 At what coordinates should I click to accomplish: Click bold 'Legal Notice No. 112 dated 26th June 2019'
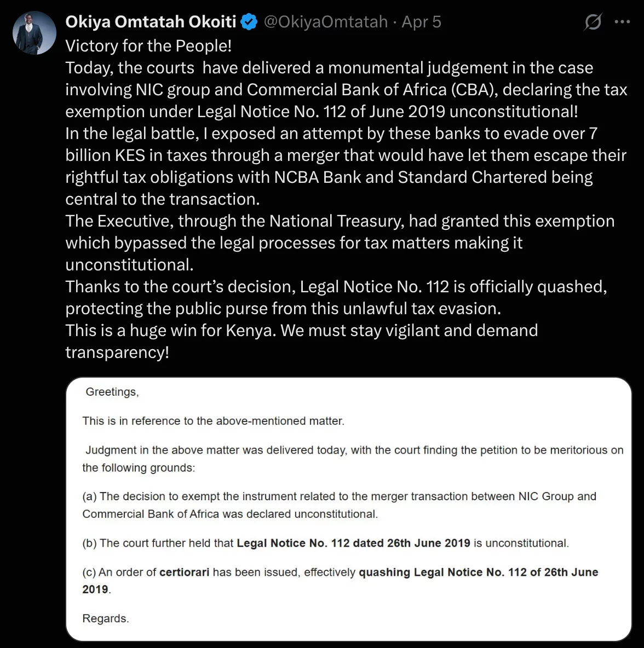pos(353,543)
